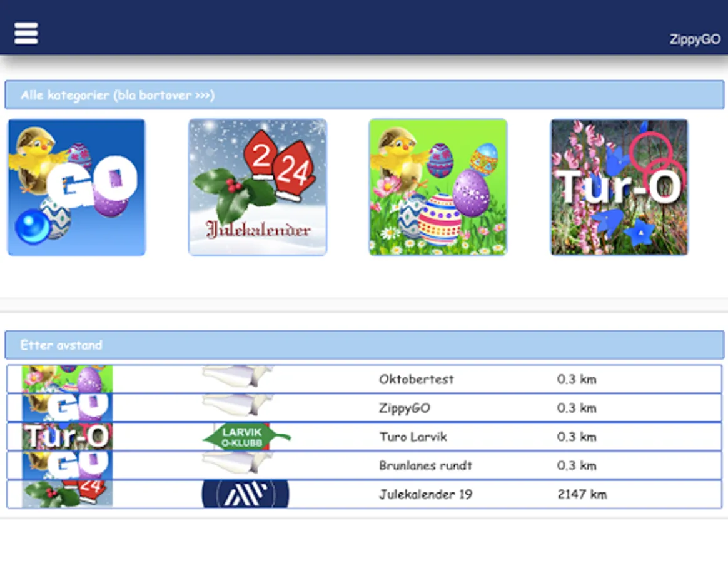
Task: Click the GO thumbnail in Brunlanes rundt row
Action: [68, 465]
